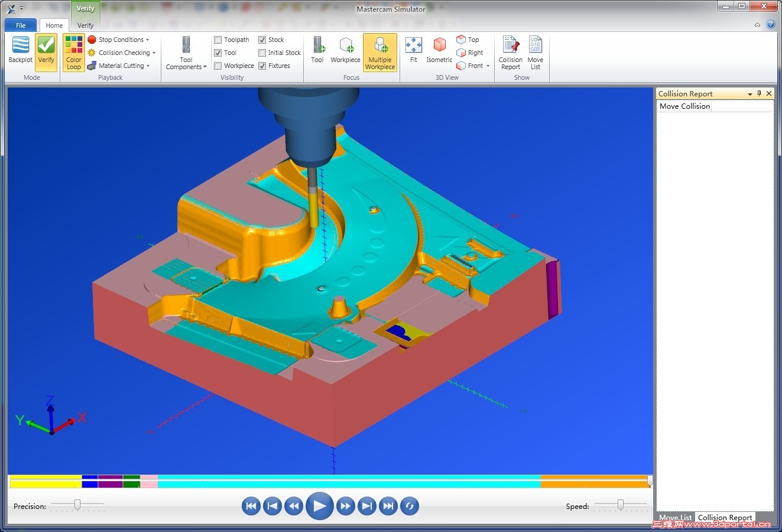
Task: Skip to the end of the simulation
Action: click(388, 506)
